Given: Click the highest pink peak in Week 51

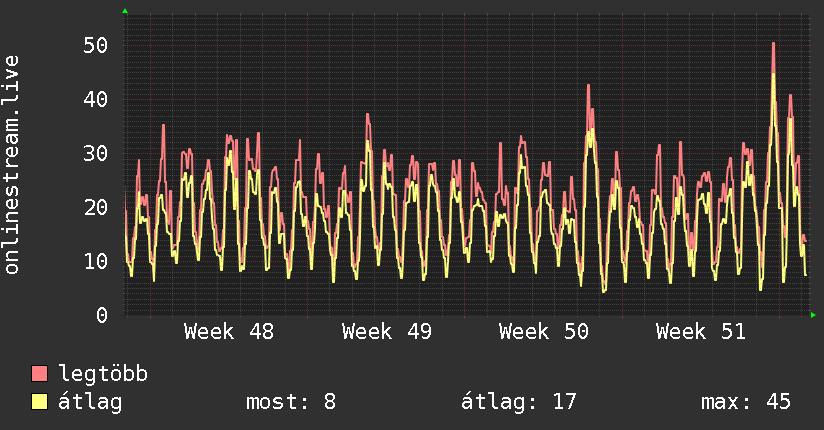Looking at the screenshot, I should pyautogui.click(x=774, y=44).
